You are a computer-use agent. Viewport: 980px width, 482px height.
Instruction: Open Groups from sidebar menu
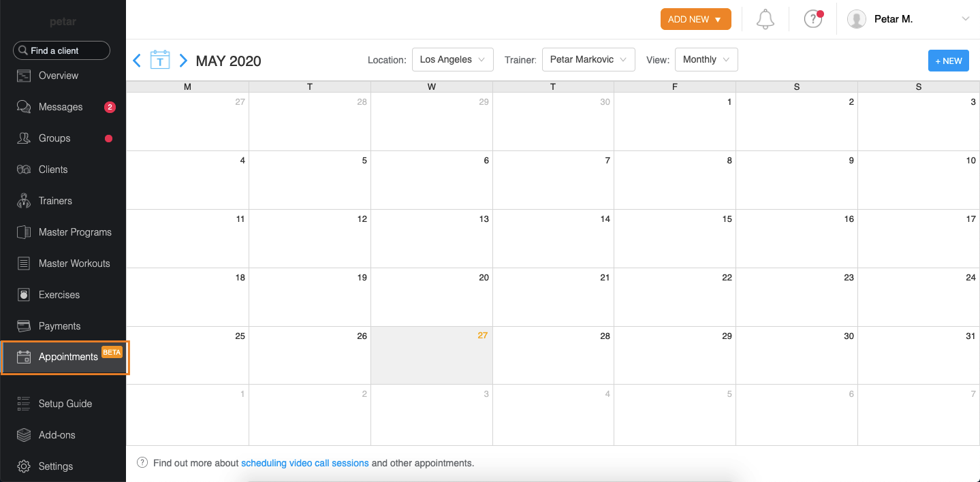click(54, 138)
